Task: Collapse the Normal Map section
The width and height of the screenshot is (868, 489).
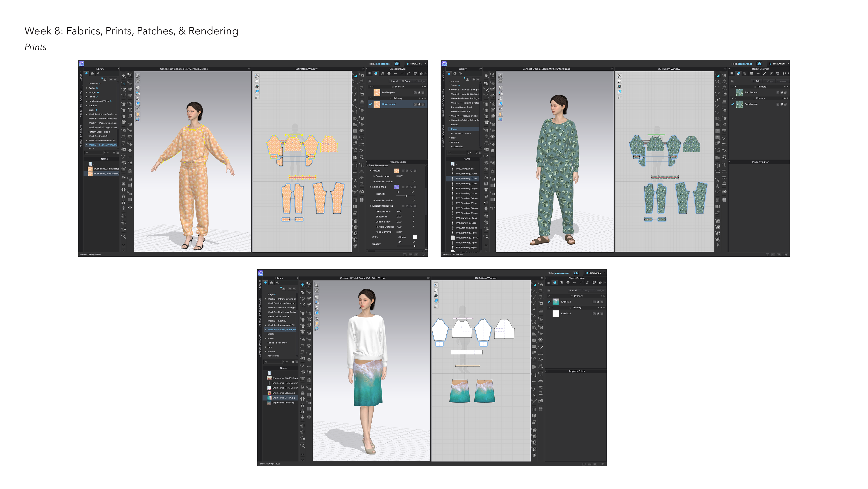Action: 370,187
